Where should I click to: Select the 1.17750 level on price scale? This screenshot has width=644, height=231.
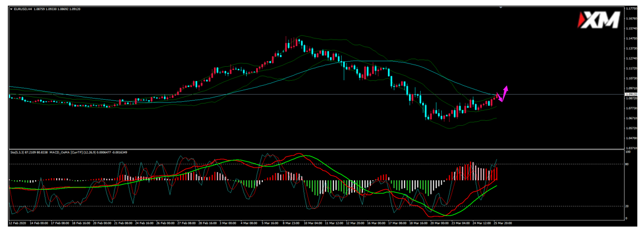click(631, 8)
